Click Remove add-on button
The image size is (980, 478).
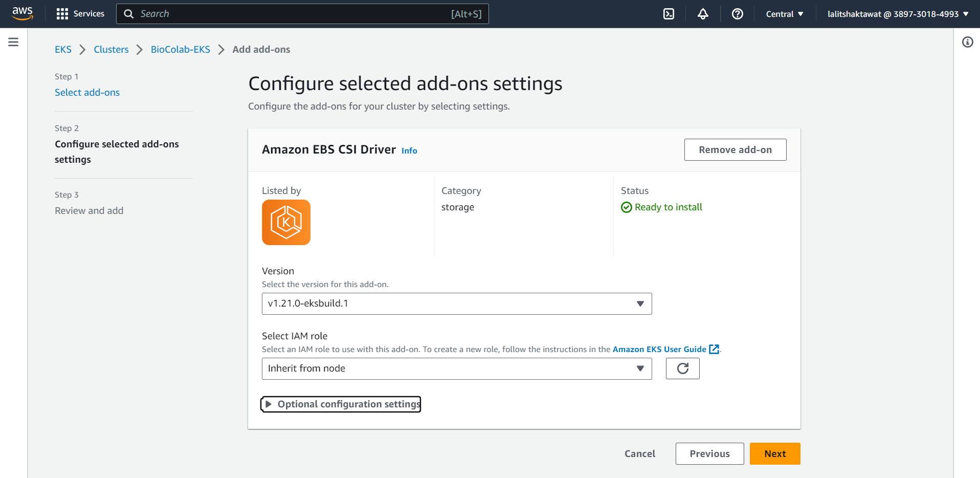pos(735,149)
